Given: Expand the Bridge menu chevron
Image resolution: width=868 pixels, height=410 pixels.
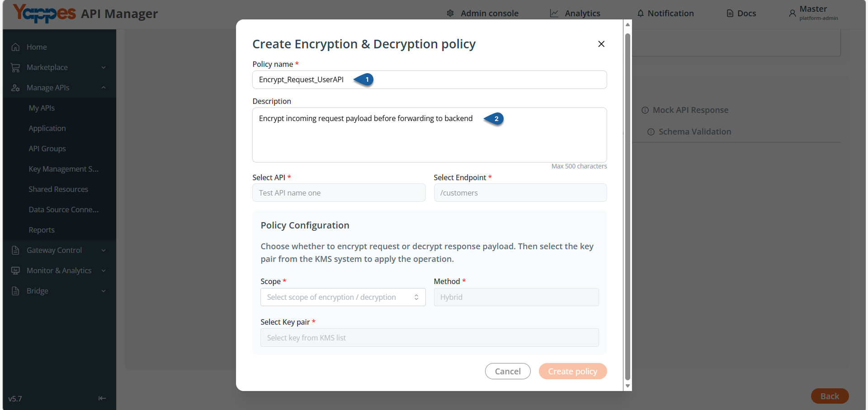Looking at the screenshot, I should [104, 291].
